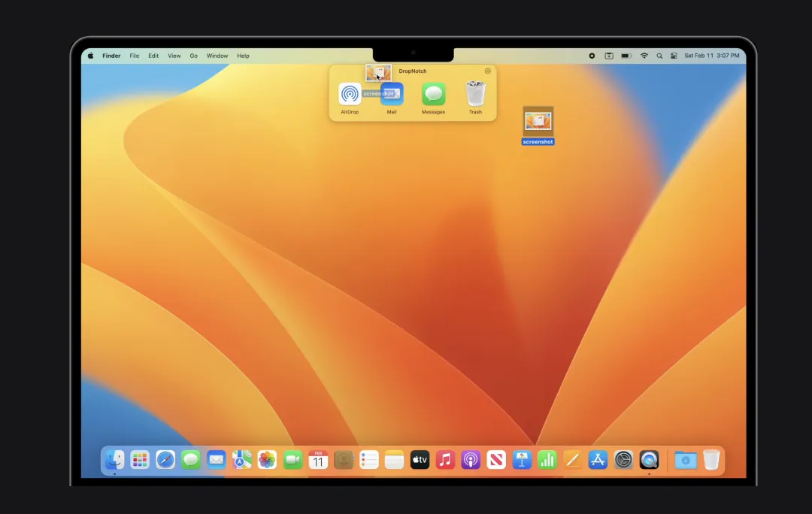Click the screenshot file name label on desktop
Viewport: 812px width, 514px height.
pyautogui.click(x=538, y=142)
